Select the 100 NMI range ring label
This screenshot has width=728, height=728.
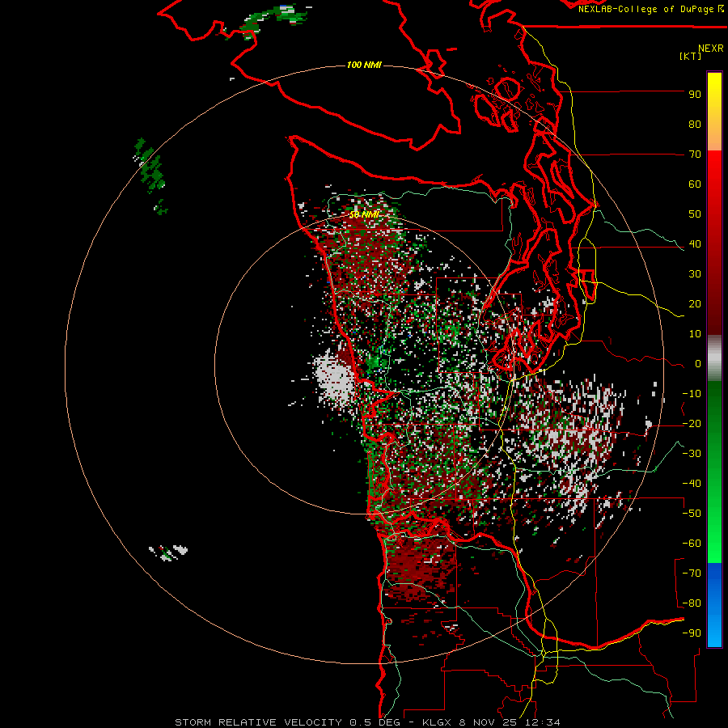(x=364, y=65)
